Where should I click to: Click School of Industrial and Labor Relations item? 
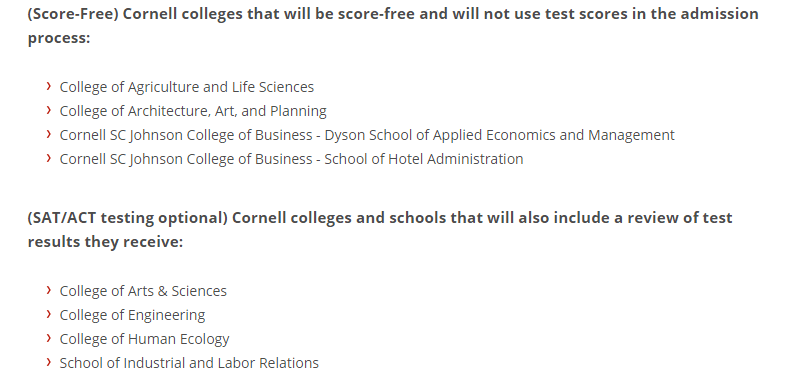click(189, 363)
